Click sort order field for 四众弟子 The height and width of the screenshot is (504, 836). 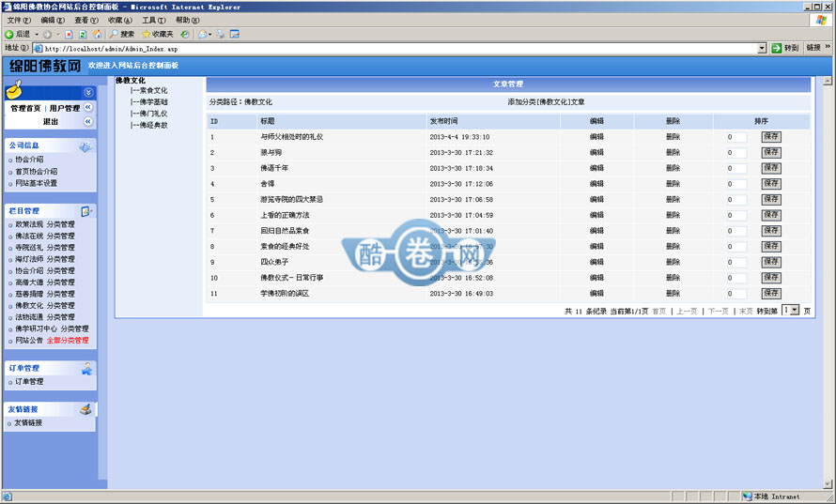[736, 262]
